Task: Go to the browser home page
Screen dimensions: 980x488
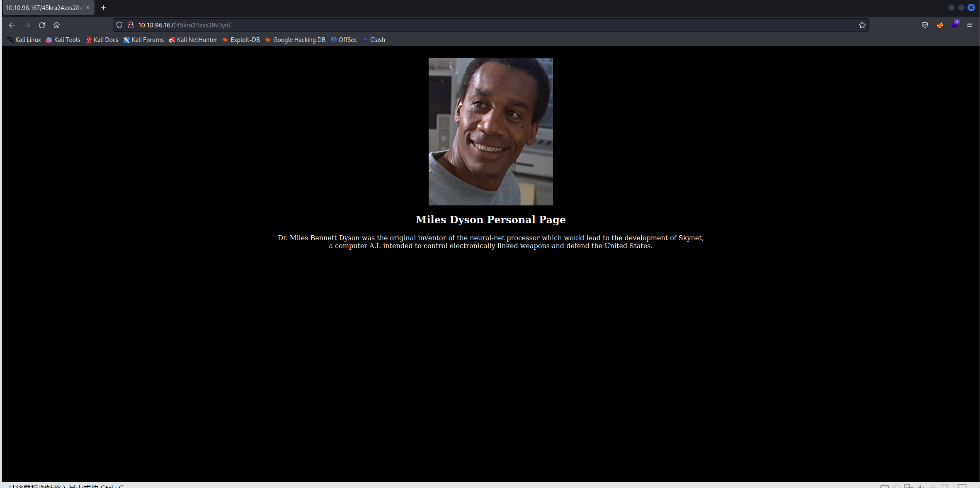Action: click(x=57, y=25)
